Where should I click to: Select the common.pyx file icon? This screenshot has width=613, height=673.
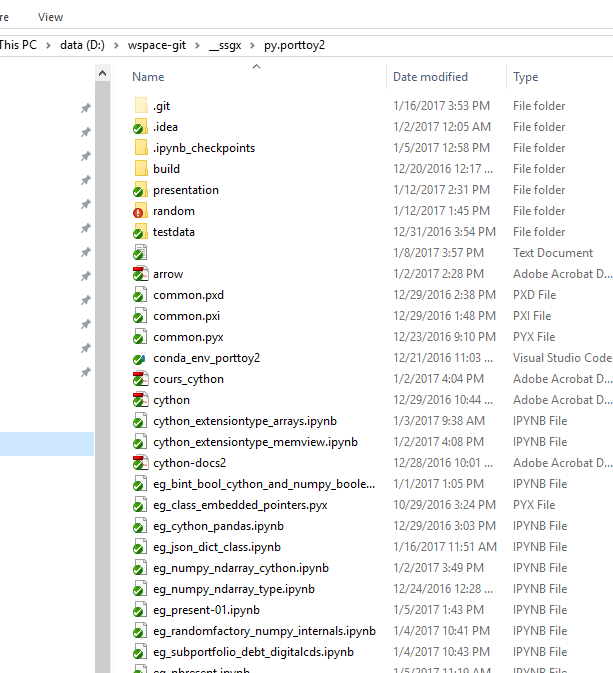click(x=140, y=337)
